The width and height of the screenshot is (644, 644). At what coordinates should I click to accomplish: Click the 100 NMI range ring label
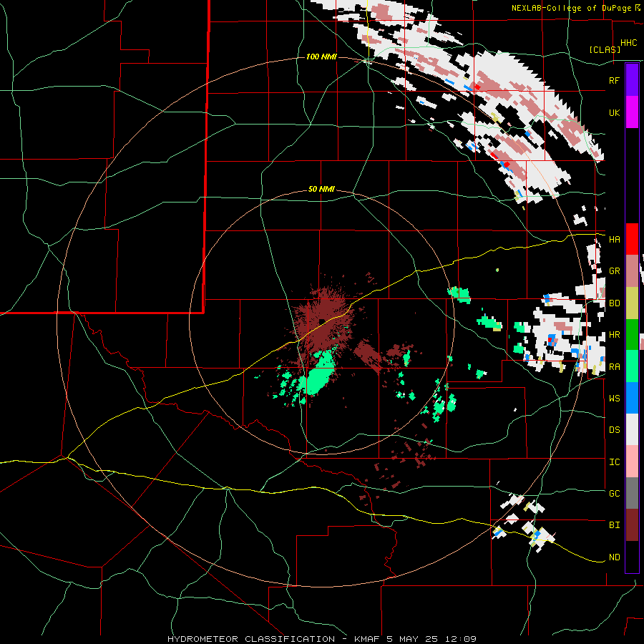pos(321,57)
